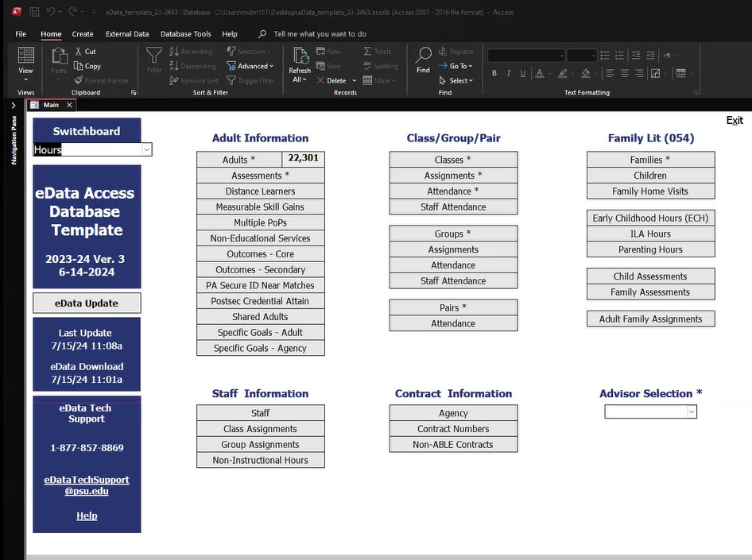Click the Find magnifier icon
The height and width of the screenshot is (560, 752).
pos(423,56)
